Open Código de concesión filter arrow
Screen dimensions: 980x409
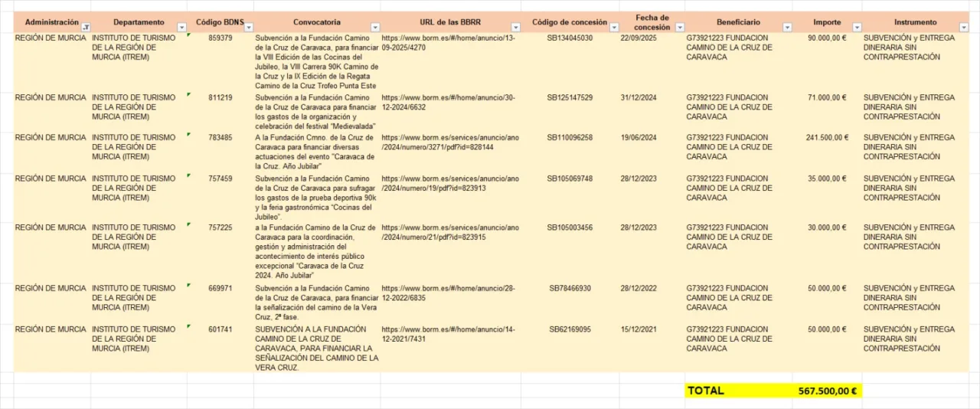click(614, 28)
